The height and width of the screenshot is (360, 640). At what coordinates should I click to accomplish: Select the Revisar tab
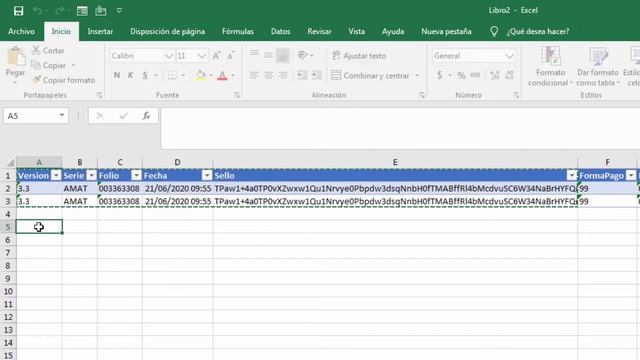[x=319, y=31]
